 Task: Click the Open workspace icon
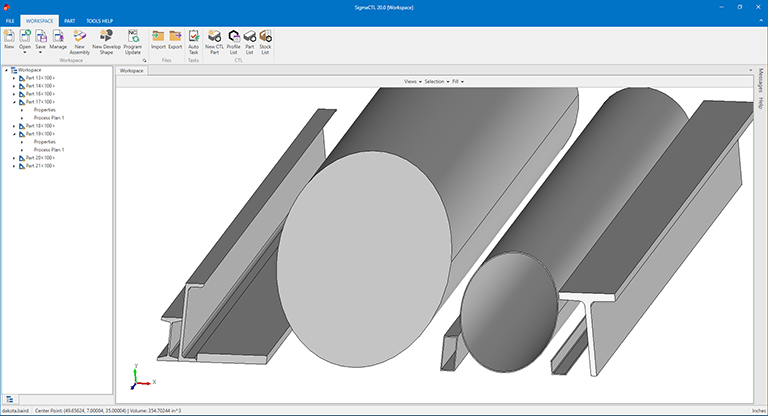pos(25,36)
